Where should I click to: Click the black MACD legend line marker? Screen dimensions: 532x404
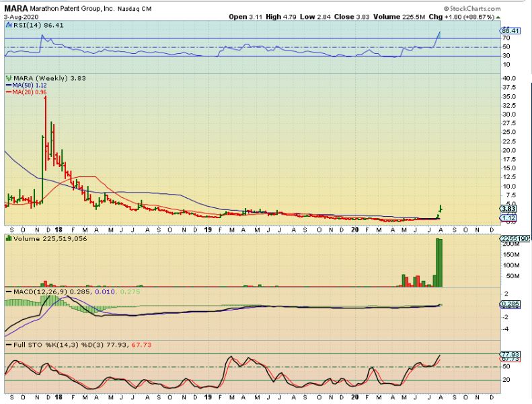click(x=9, y=292)
